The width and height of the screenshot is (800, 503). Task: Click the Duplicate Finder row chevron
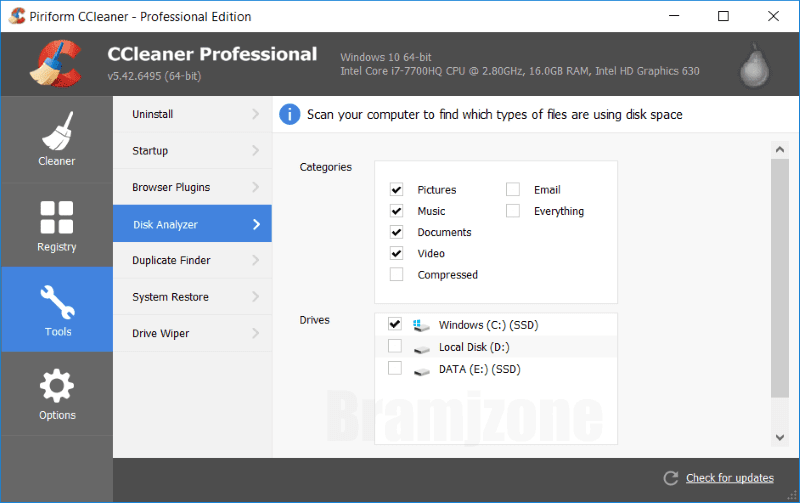click(x=256, y=260)
